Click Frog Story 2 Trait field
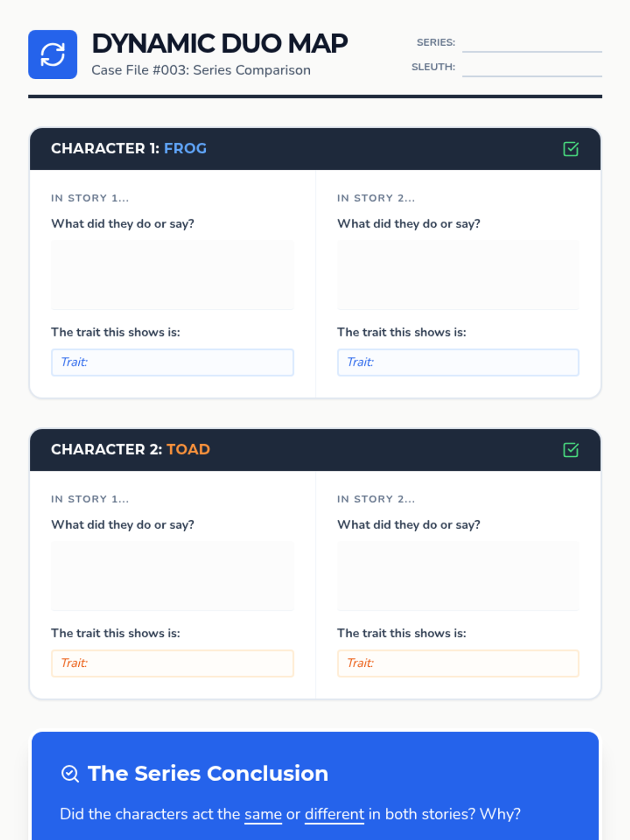The width and height of the screenshot is (630, 840). [x=458, y=362]
